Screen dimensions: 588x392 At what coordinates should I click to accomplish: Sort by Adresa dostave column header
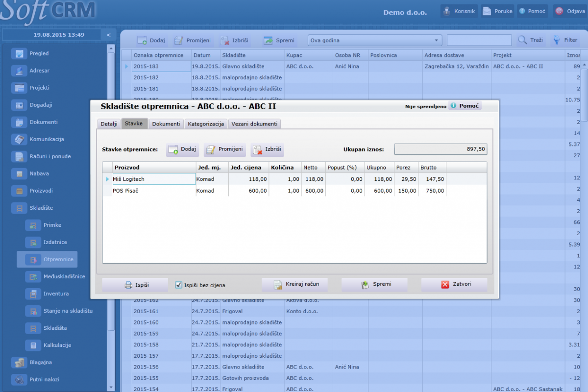pos(457,55)
